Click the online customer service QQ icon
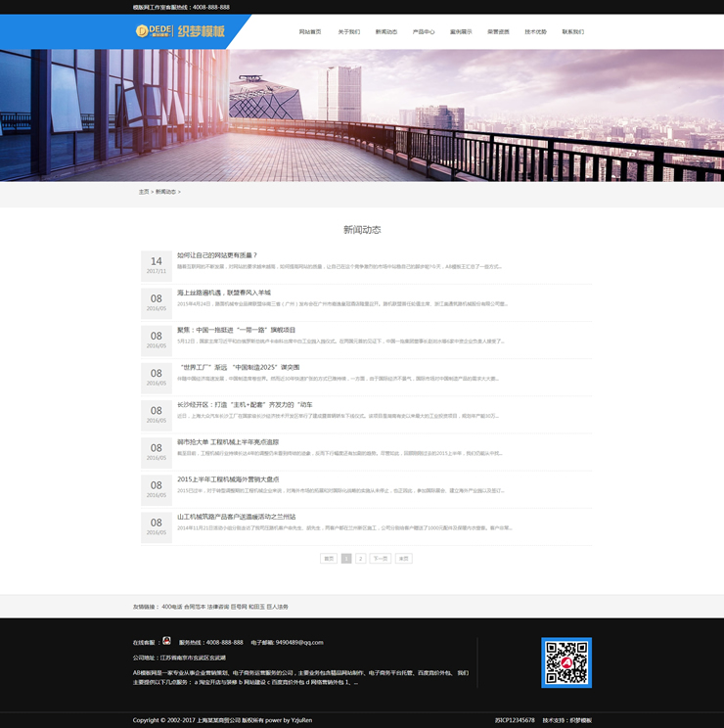 tap(166, 641)
